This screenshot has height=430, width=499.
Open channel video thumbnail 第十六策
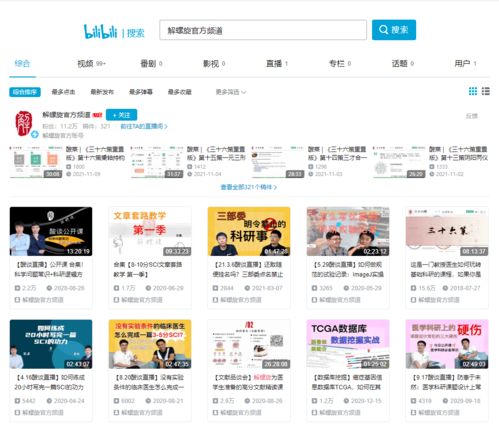click(36, 162)
